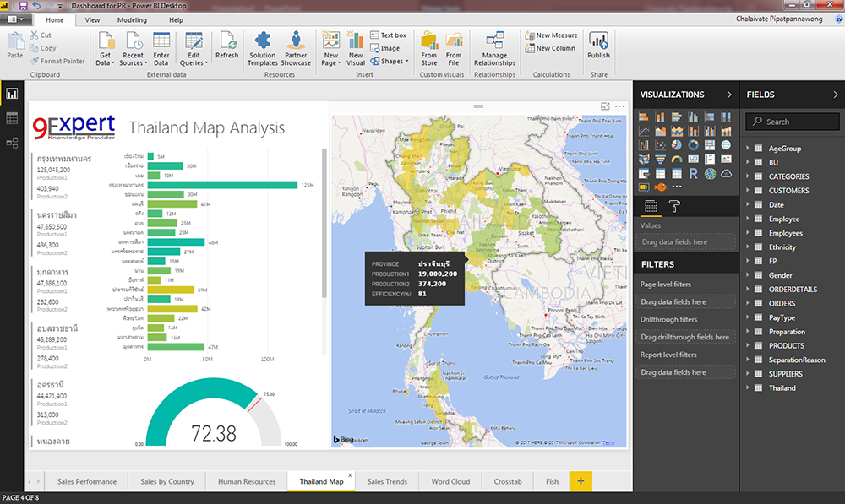Switch to Word Cloud page tab
This screenshot has width=845, height=504.
450,481
